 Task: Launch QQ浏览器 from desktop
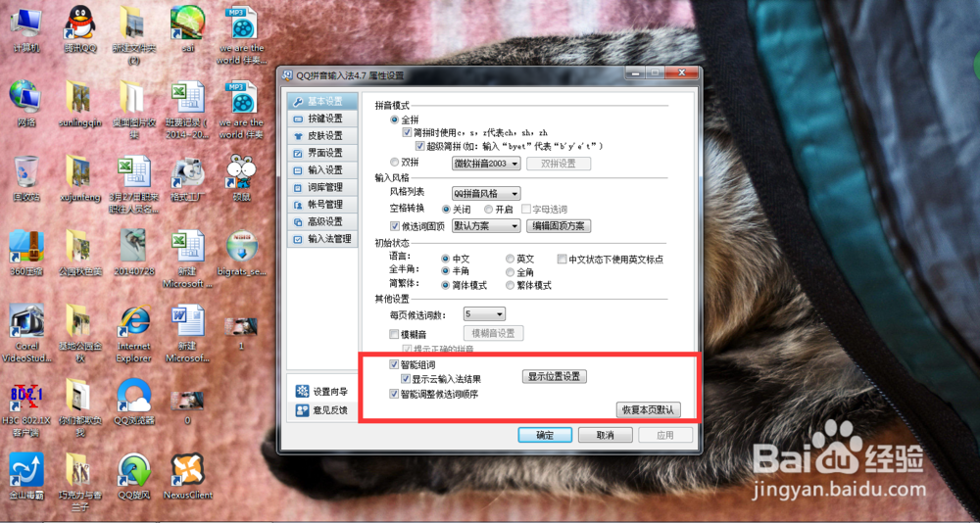point(133,402)
